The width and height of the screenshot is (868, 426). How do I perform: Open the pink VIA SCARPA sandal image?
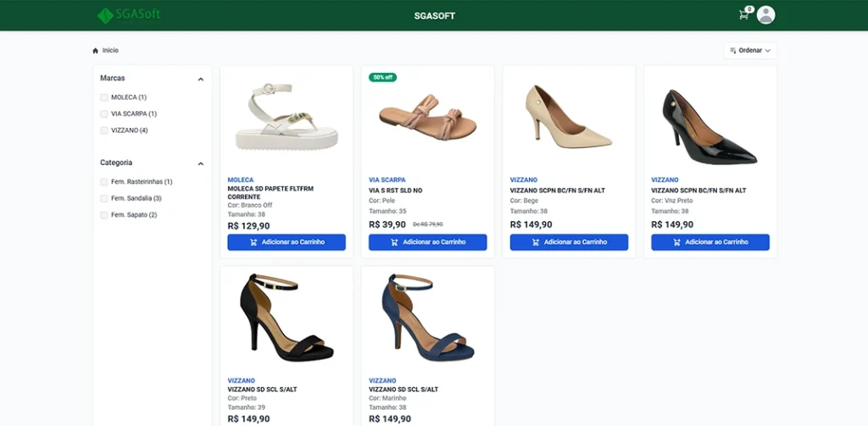tap(428, 117)
